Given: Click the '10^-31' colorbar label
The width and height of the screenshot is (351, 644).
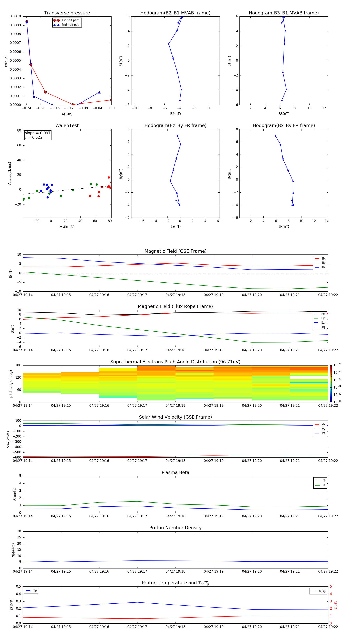Looking at the screenshot, I should 338,402.
